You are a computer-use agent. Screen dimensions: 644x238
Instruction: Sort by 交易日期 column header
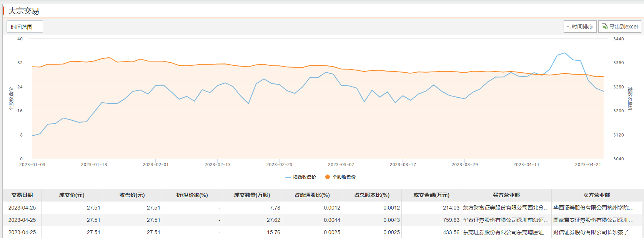[22, 195]
